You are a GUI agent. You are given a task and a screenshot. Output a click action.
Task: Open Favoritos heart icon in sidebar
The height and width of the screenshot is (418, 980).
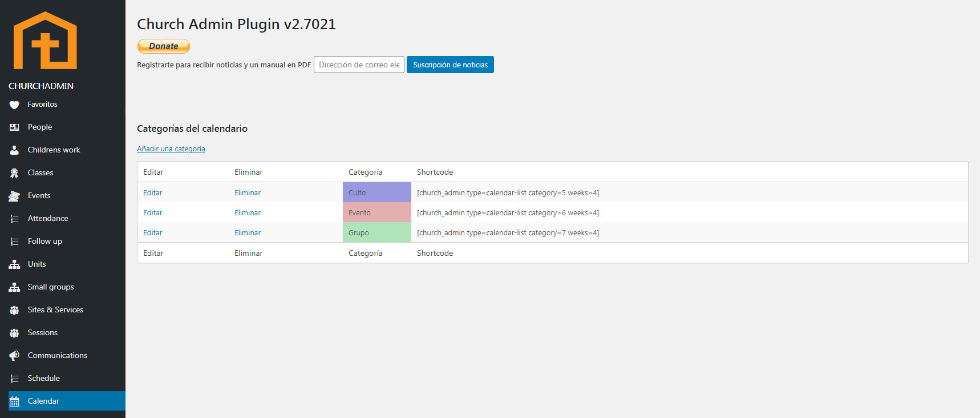click(x=14, y=104)
